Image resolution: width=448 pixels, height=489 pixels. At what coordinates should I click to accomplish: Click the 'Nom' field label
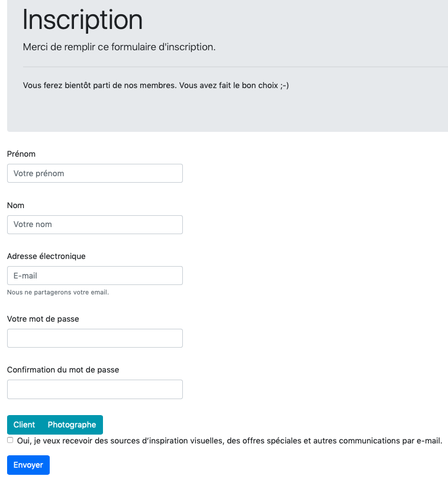(x=16, y=205)
